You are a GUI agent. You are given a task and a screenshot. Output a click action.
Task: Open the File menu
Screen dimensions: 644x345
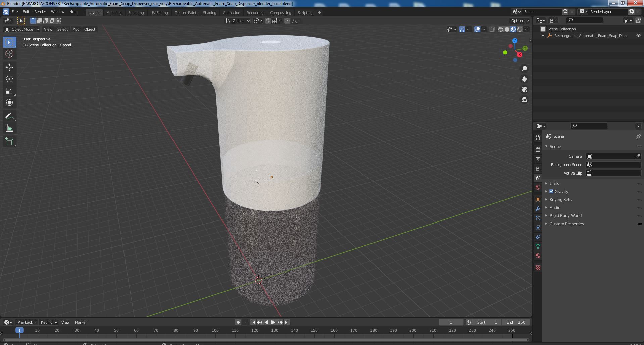tap(15, 12)
